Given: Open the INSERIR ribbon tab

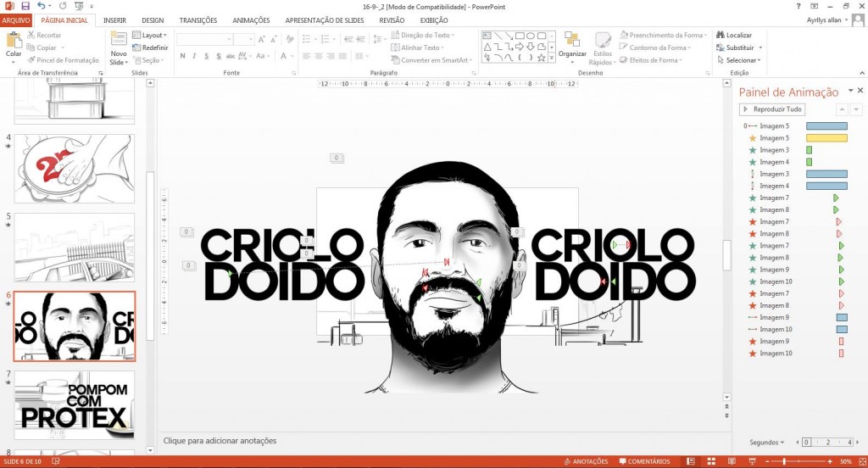Looking at the screenshot, I should [x=114, y=20].
